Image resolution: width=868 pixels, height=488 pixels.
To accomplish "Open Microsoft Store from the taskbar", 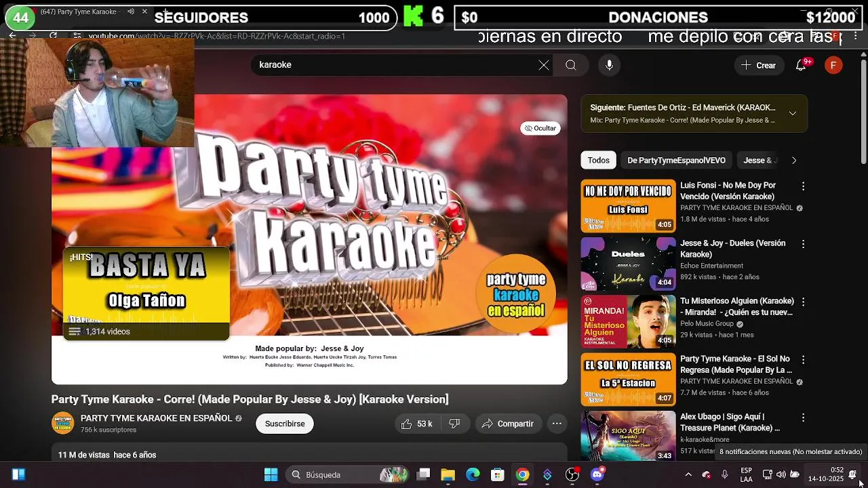I will (x=498, y=474).
